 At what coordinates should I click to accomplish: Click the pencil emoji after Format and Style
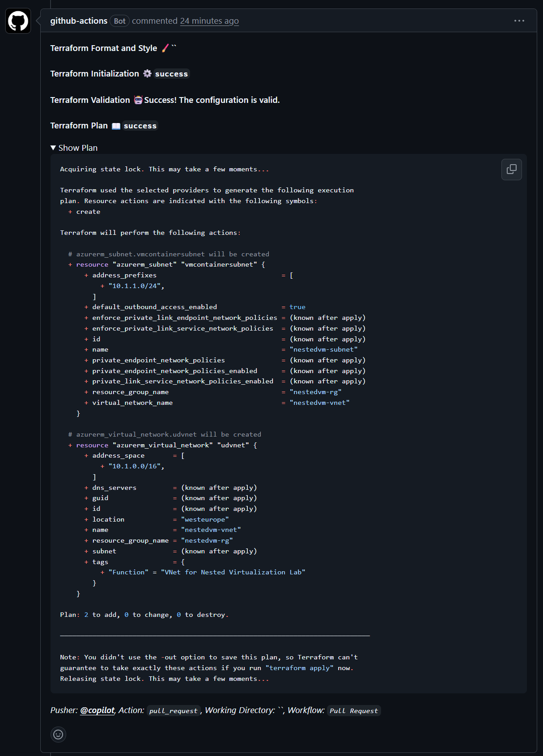pos(165,48)
